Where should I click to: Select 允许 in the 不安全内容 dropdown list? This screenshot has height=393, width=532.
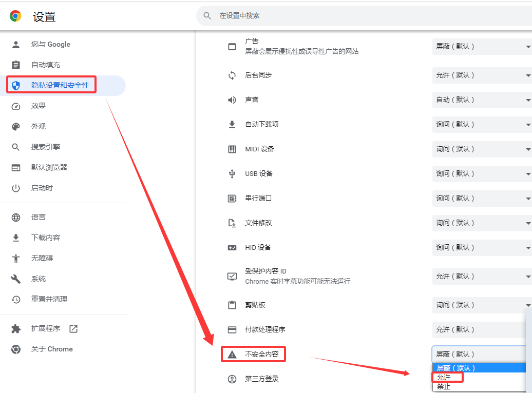[x=444, y=378]
